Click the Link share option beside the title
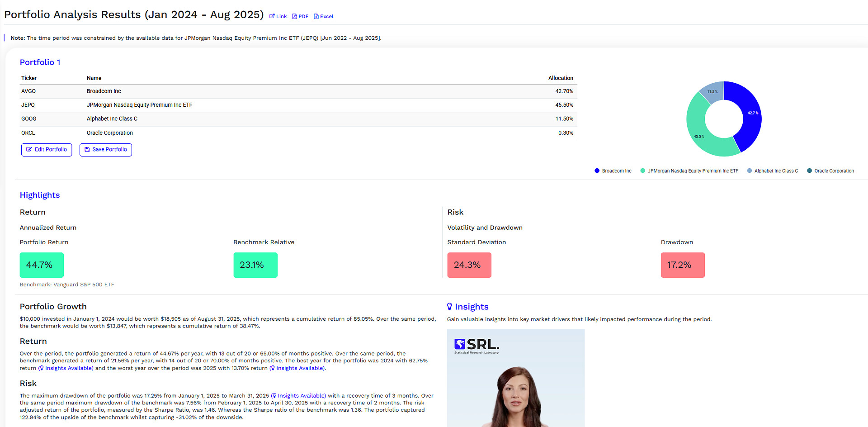 (x=278, y=16)
